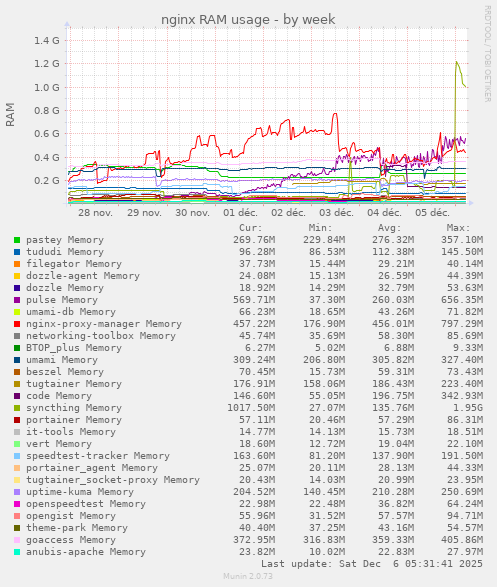
Task: Click the red line peak on 03 déc.
Action: click(335, 114)
